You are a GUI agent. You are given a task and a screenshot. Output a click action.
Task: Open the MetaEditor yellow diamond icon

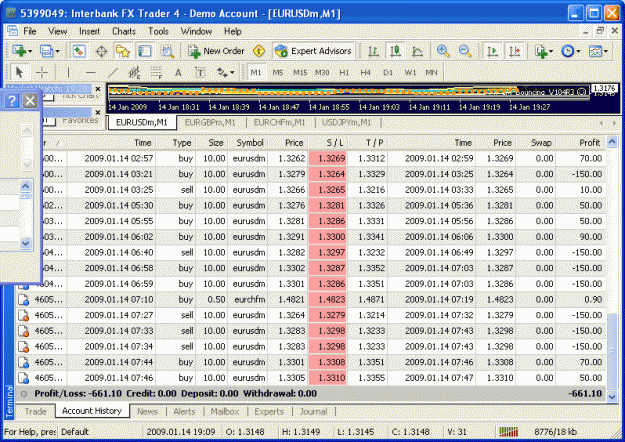coord(259,51)
